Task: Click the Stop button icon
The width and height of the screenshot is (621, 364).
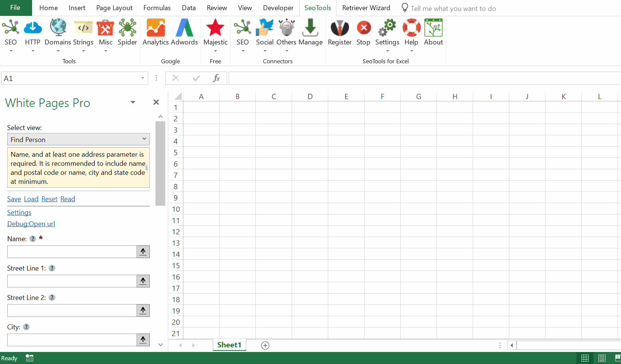Action: point(364,28)
